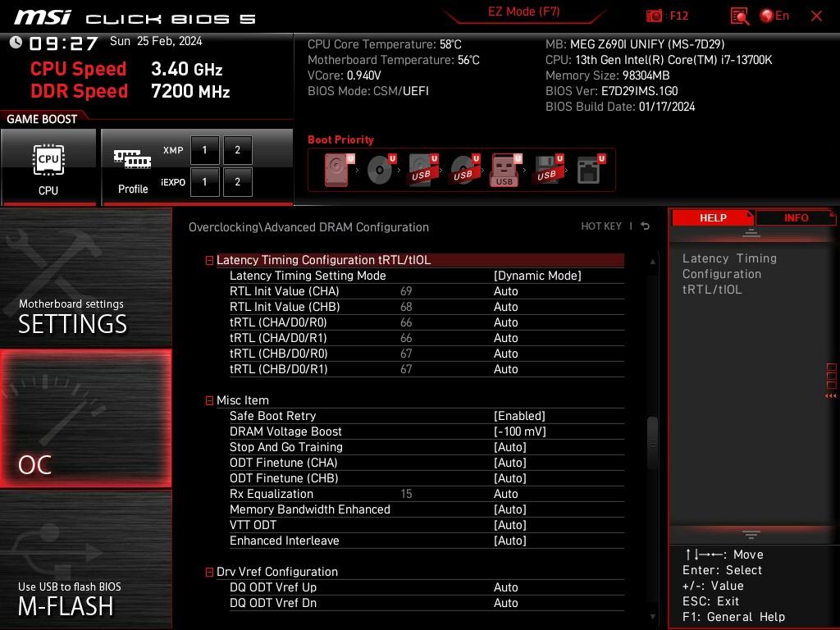This screenshot has width=840, height=630.
Task: Click the scrollbar up arrow in settings list
Action: (652, 262)
